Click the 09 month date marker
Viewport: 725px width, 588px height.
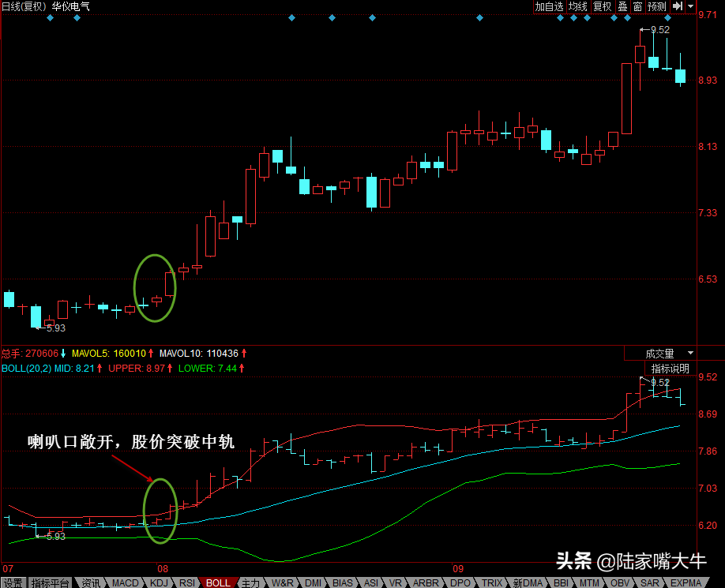tap(458, 568)
